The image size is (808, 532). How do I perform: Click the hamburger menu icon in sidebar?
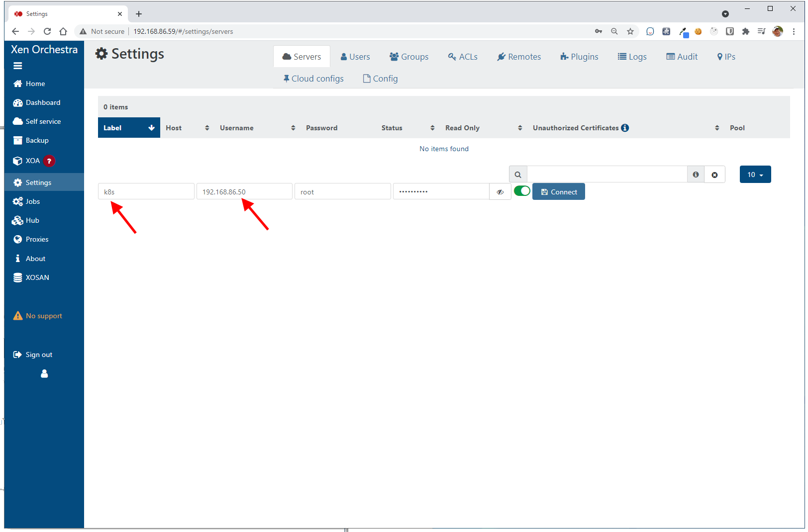pos(18,66)
